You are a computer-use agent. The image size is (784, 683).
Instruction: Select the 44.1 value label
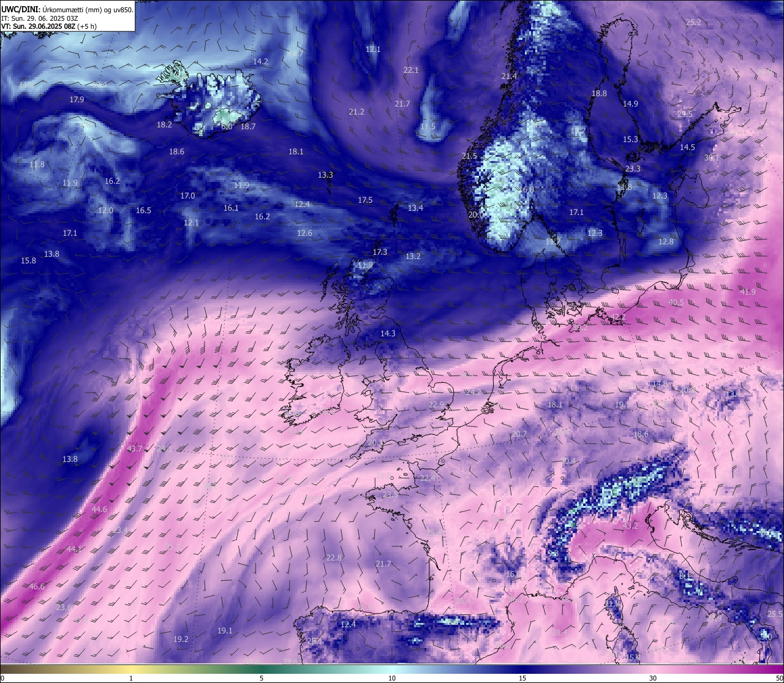pos(74,549)
